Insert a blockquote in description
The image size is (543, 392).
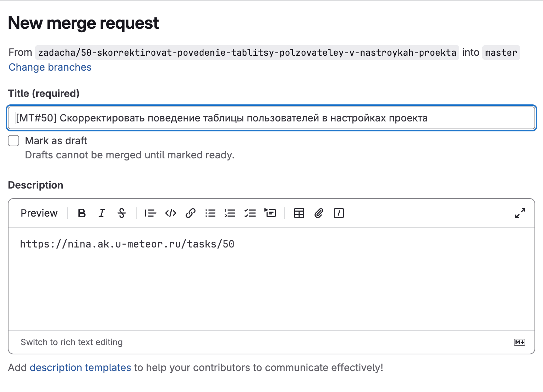click(150, 213)
